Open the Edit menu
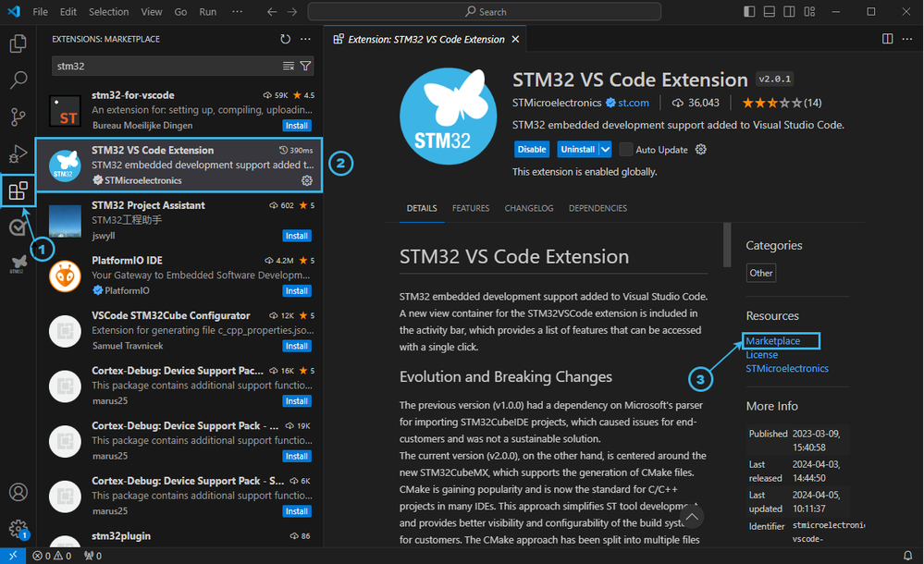The height and width of the screenshot is (564, 924). [x=68, y=12]
